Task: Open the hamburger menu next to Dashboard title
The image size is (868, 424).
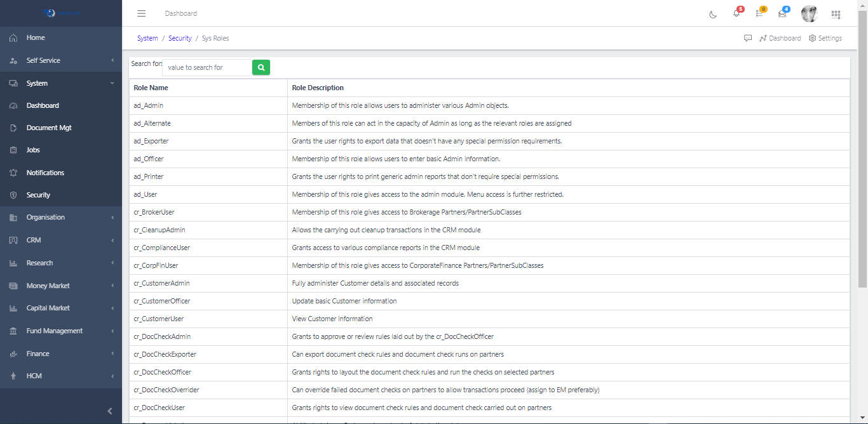Action: point(141,13)
